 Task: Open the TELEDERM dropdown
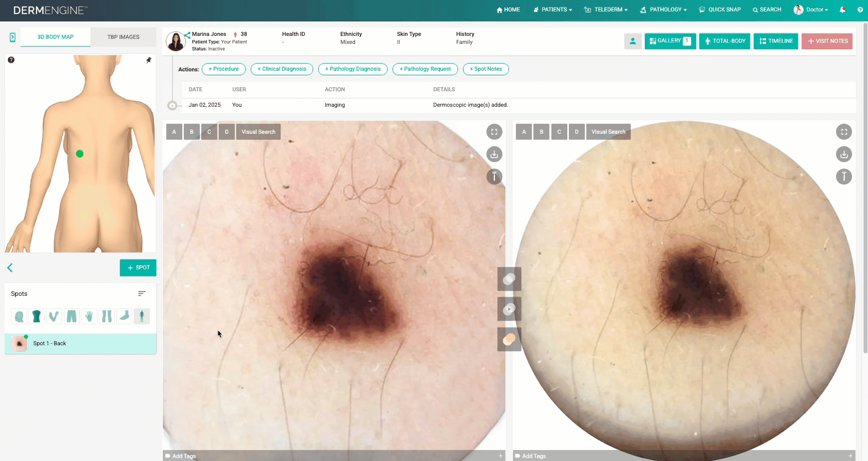tap(606, 9)
